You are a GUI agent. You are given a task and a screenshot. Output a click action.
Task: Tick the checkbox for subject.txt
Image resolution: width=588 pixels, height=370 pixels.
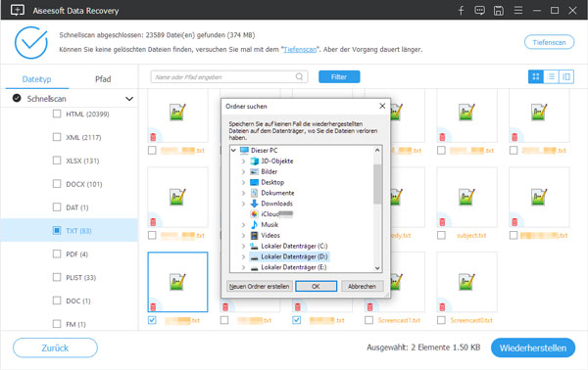tap(441, 235)
